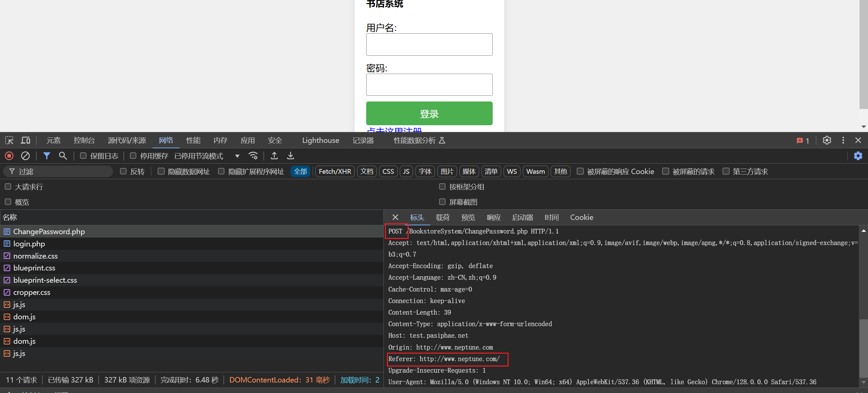868x393 pixels.
Task: Filter by WS type
Action: point(512,171)
